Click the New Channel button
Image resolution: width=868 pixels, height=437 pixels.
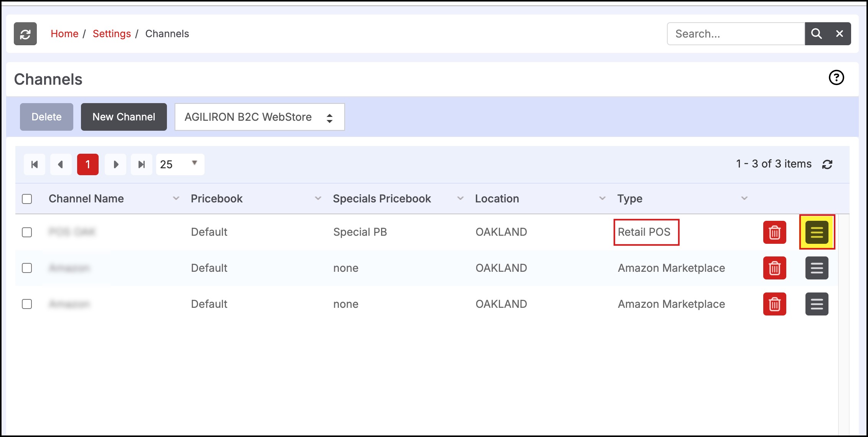[124, 117]
